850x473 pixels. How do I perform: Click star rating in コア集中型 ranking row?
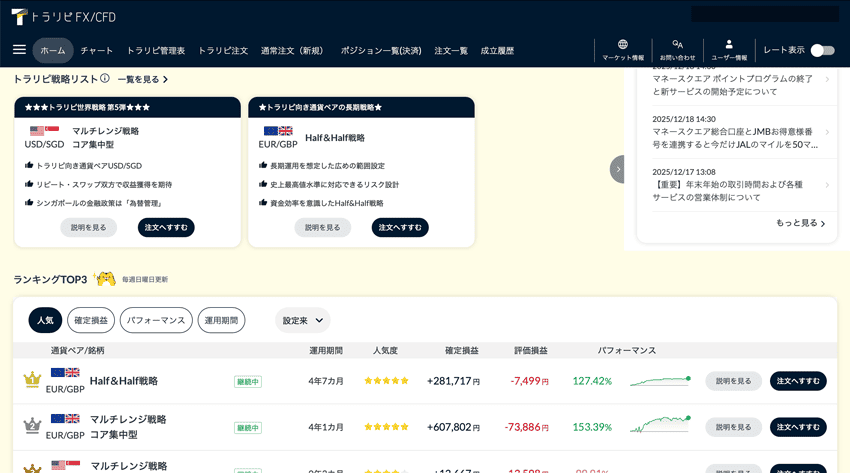[x=386, y=427]
